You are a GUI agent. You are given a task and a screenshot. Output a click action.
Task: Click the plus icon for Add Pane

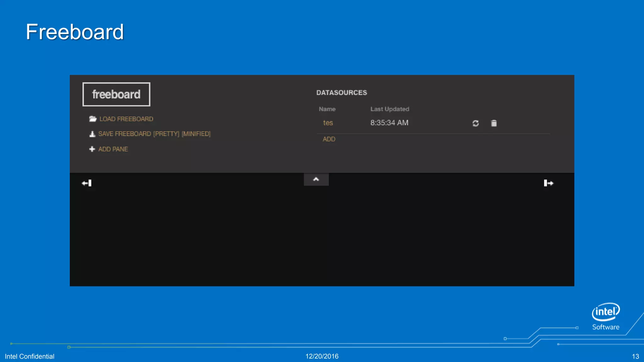92,149
